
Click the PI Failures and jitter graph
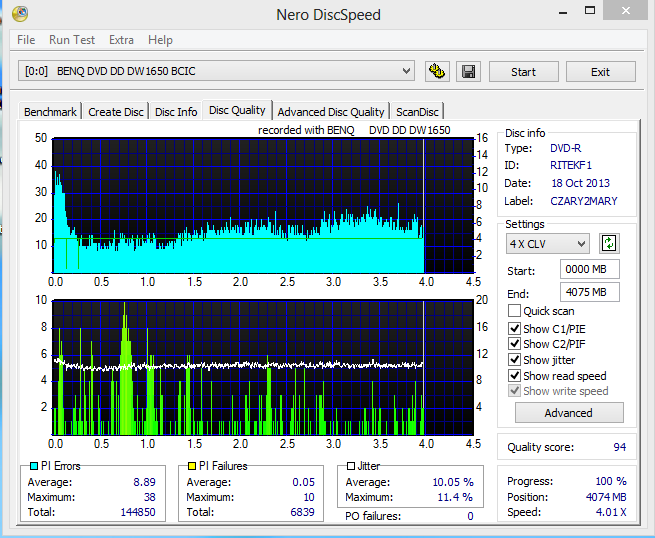263,368
